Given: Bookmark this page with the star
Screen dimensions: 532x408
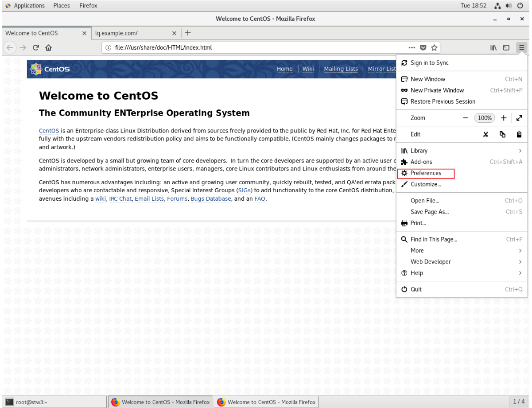Looking at the screenshot, I should point(434,47).
